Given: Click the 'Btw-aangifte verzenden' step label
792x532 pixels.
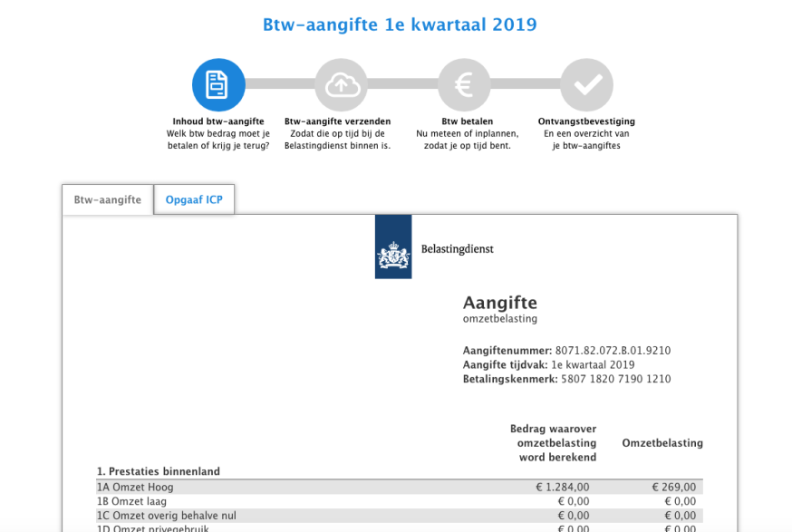Looking at the screenshot, I should pyautogui.click(x=337, y=121).
